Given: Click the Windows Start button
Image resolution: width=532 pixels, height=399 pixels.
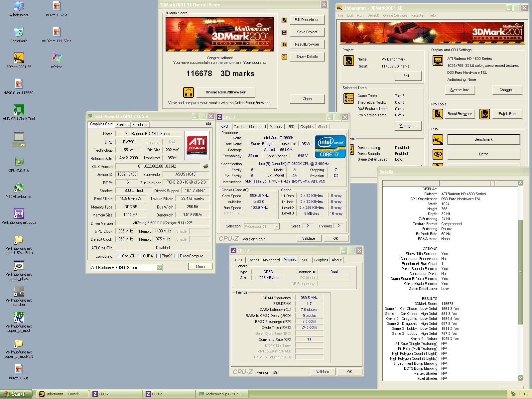Looking at the screenshot, I should click(x=17, y=394).
